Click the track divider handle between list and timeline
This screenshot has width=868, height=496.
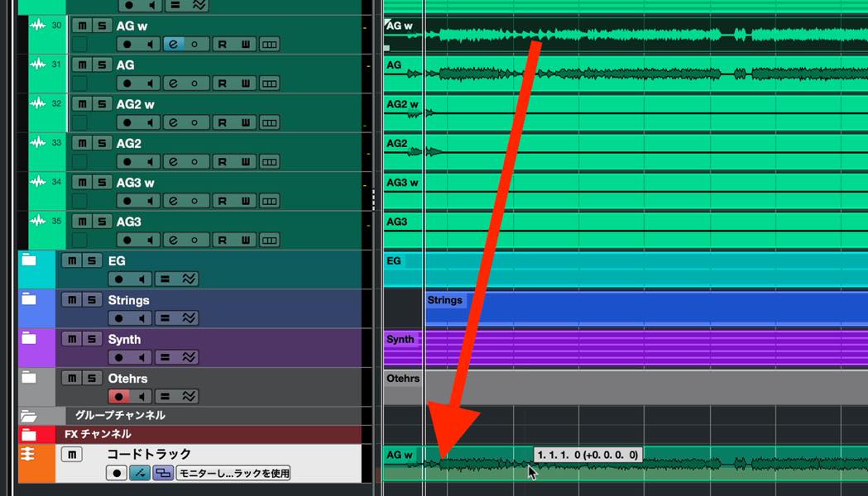pyautogui.click(x=374, y=199)
